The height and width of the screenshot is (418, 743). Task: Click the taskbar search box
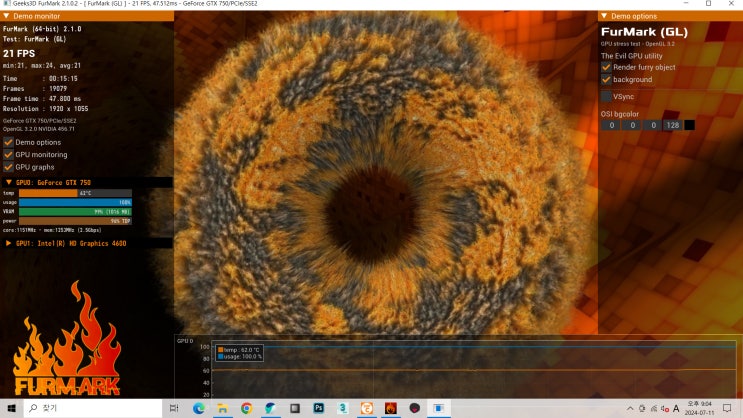click(x=93, y=408)
